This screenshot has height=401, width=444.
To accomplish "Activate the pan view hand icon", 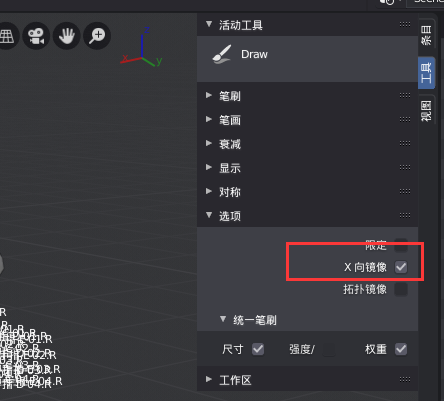I will 67,36.
